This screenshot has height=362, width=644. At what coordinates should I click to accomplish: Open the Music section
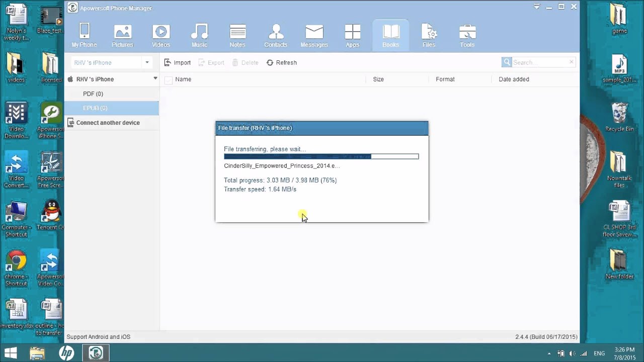pos(199,35)
